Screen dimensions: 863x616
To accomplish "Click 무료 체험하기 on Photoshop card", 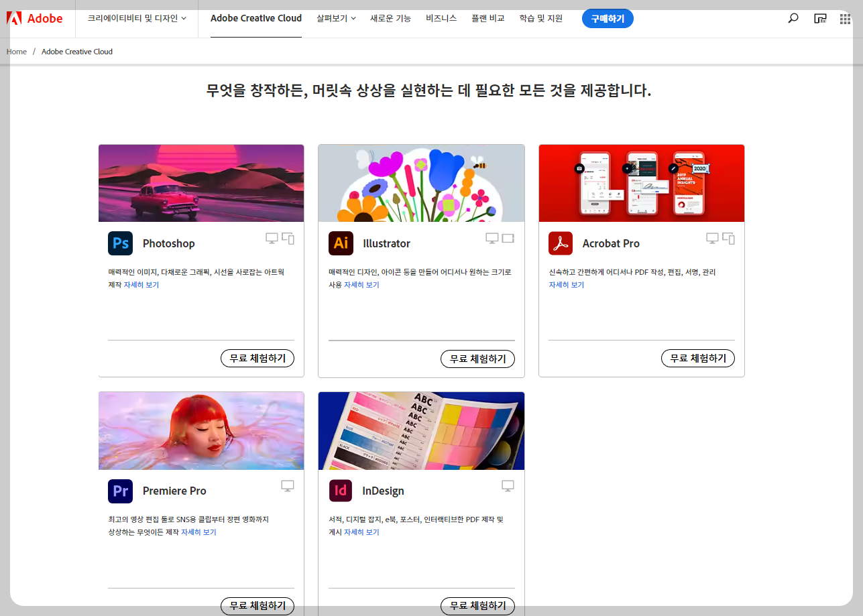I will coord(257,359).
